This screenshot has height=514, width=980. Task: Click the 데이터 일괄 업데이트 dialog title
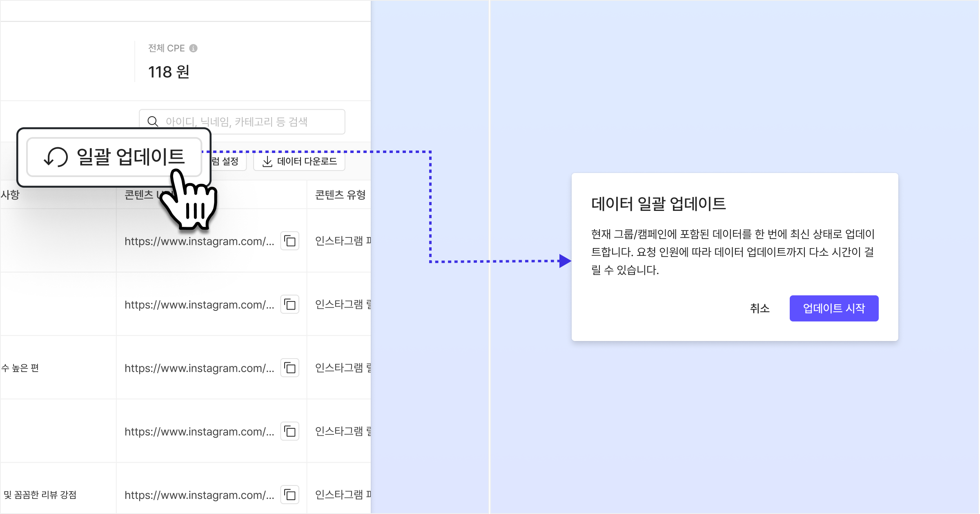pyautogui.click(x=658, y=204)
